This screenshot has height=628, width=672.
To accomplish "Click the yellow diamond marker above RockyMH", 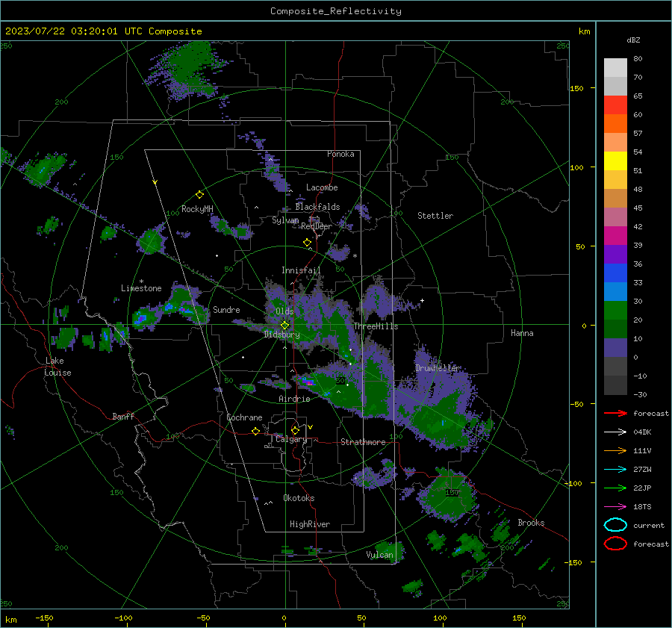I will pyautogui.click(x=199, y=195).
